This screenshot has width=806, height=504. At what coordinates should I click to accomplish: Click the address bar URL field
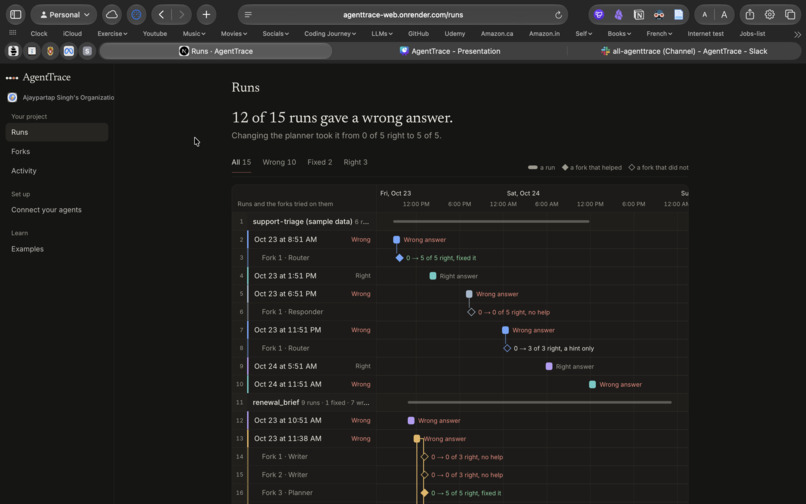[402, 15]
